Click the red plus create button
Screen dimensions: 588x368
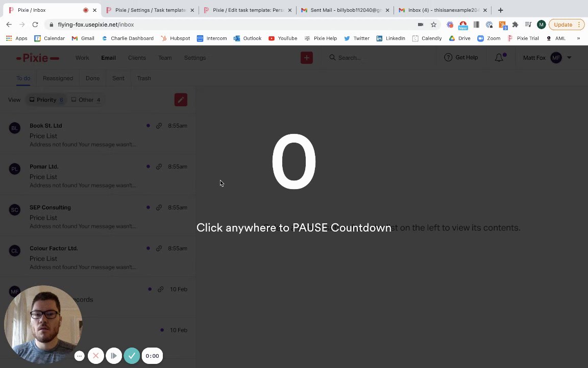[306, 57]
